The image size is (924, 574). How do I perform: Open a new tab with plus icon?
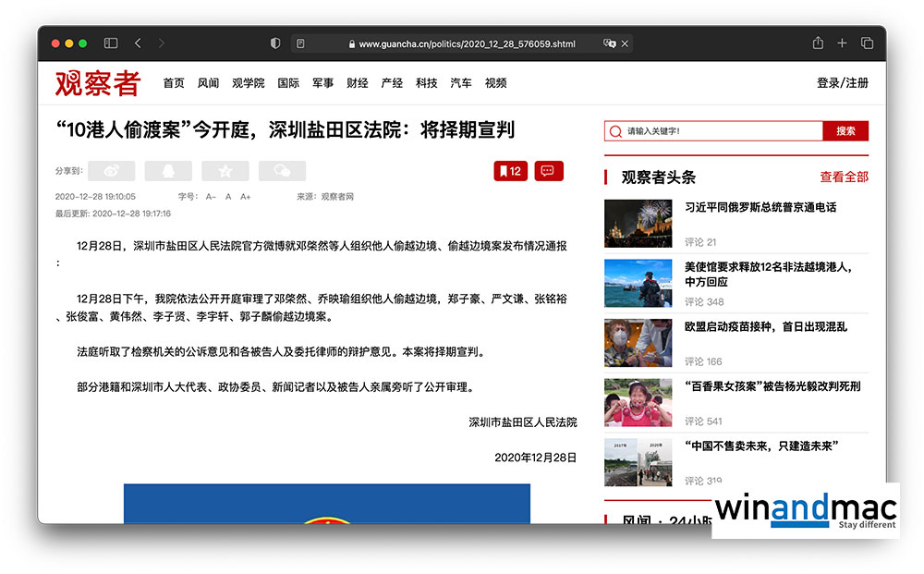(x=842, y=43)
